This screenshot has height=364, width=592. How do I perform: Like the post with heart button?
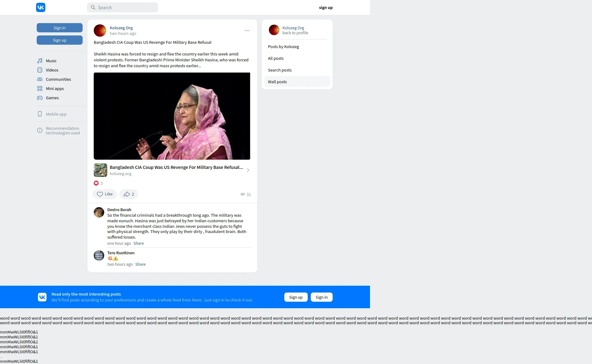coord(105,194)
